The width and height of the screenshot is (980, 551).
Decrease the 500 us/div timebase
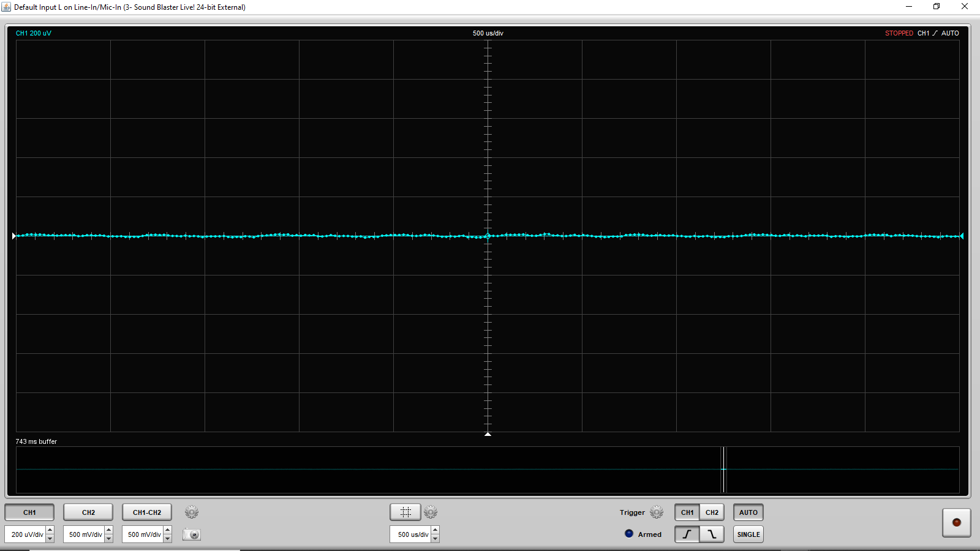coord(435,539)
